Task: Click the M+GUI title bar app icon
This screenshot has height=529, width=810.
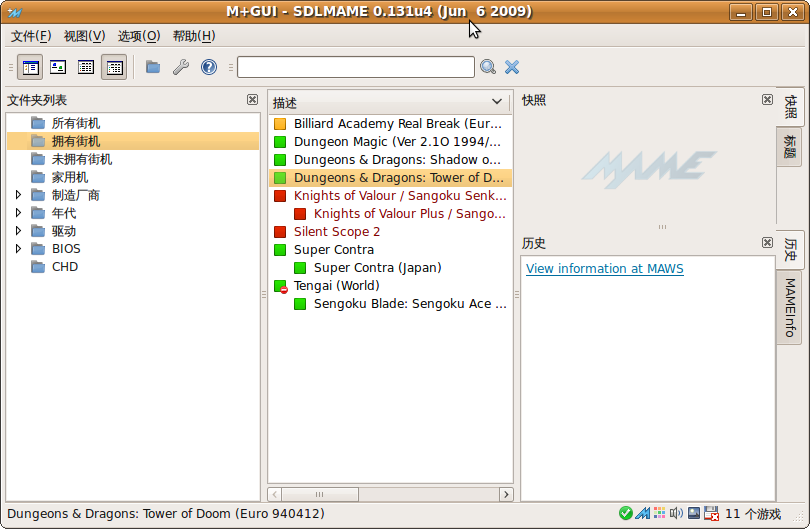Action: [x=15, y=12]
